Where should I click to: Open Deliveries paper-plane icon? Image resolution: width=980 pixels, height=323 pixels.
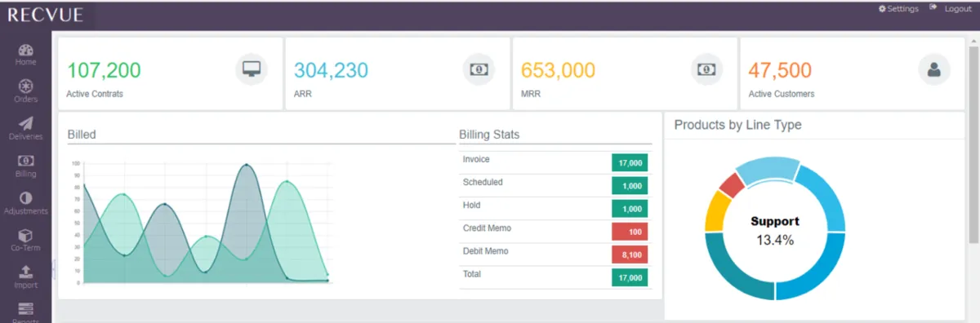tap(25, 123)
